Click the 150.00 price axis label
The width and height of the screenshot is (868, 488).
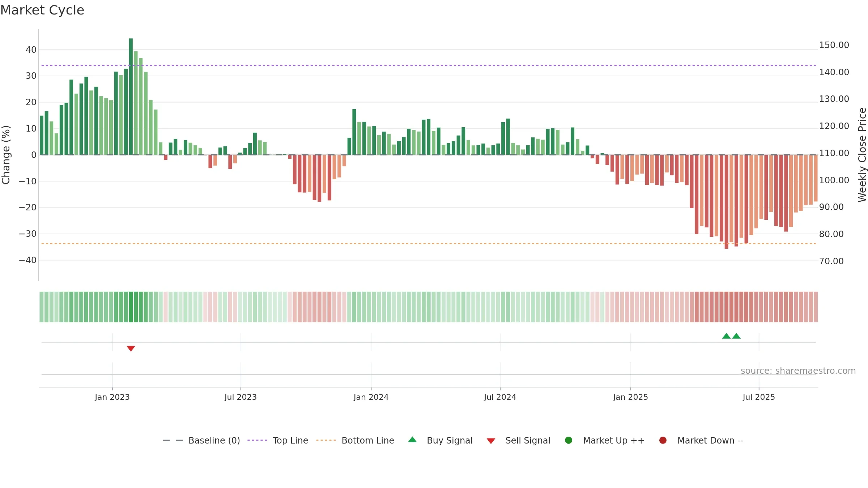(834, 45)
